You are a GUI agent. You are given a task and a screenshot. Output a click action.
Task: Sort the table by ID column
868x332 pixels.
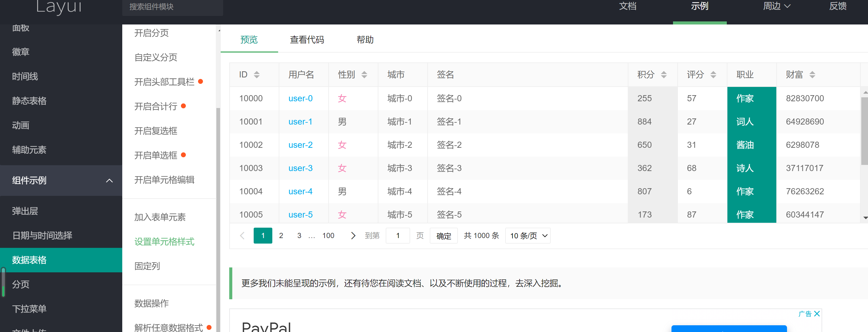pyautogui.click(x=257, y=75)
